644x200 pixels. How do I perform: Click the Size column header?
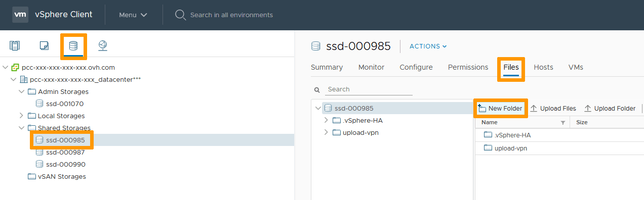click(x=607, y=122)
